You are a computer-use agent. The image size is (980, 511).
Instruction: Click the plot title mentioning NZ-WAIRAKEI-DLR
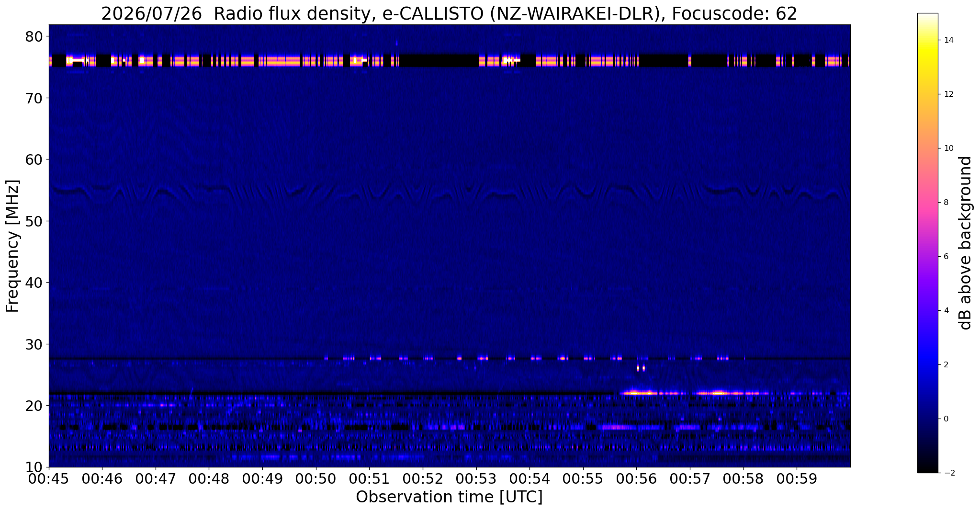pos(449,13)
